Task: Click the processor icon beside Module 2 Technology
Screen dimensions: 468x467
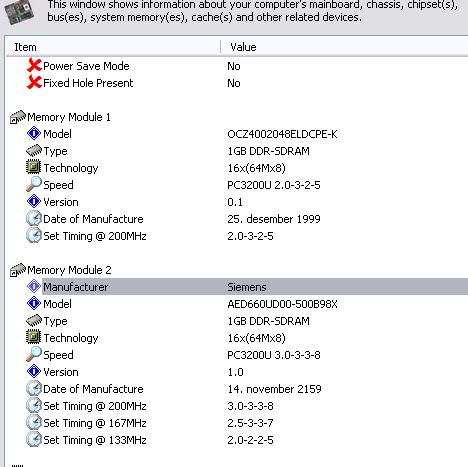Action: pyautogui.click(x=34, y=337)
